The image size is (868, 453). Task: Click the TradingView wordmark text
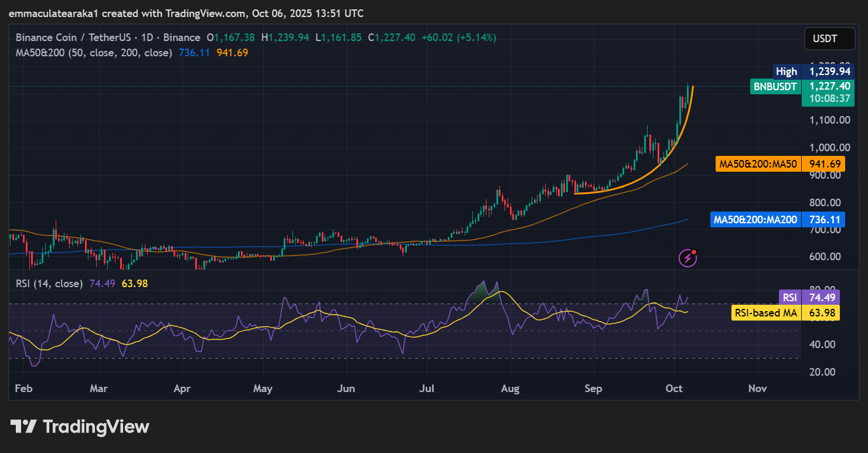tap(97, 427)
